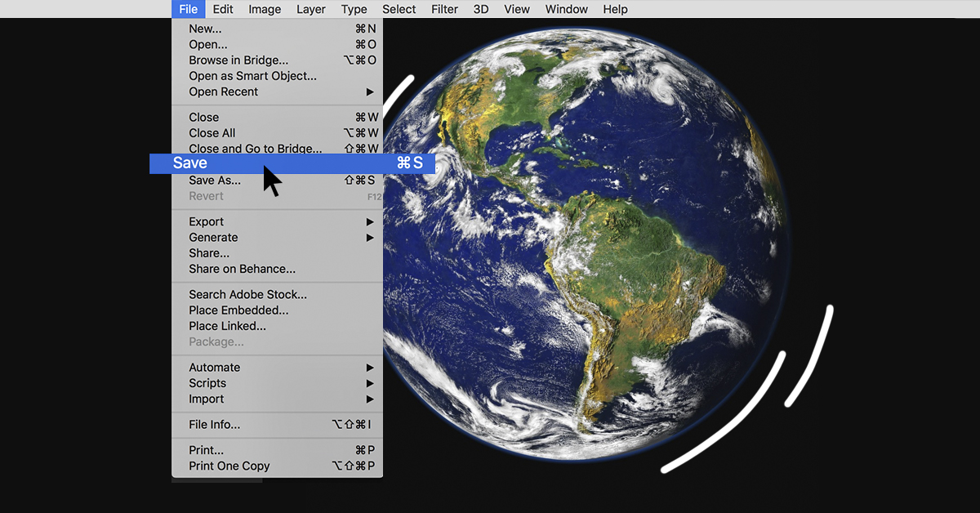The height and width of the screenshot is (513, 980).
Task: Choose Save As… from the File menu
Action: 215,181
